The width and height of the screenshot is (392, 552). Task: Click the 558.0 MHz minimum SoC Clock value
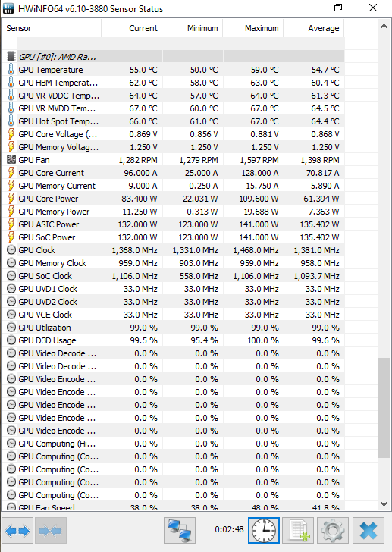[199, 276]
